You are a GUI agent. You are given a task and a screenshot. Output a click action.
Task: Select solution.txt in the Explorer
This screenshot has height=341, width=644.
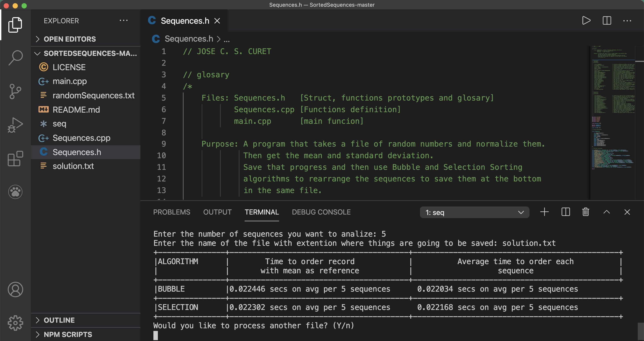pos(73,166)
